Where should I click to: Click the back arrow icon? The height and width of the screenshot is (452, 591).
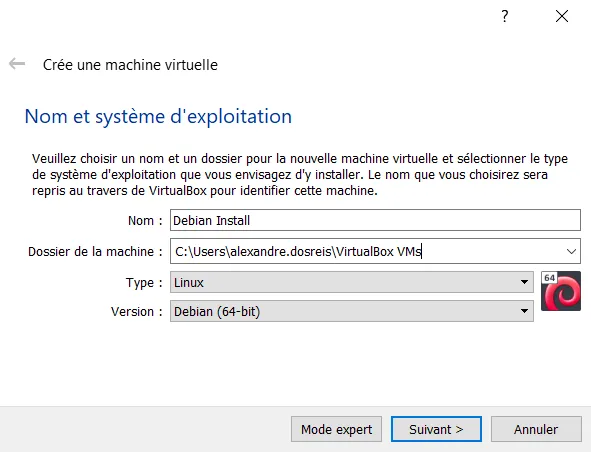17,64
